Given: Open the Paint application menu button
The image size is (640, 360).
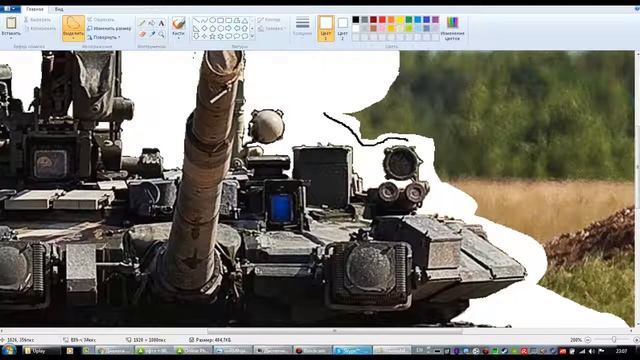Looking at the screenshot, I should (x=10, y=9).
